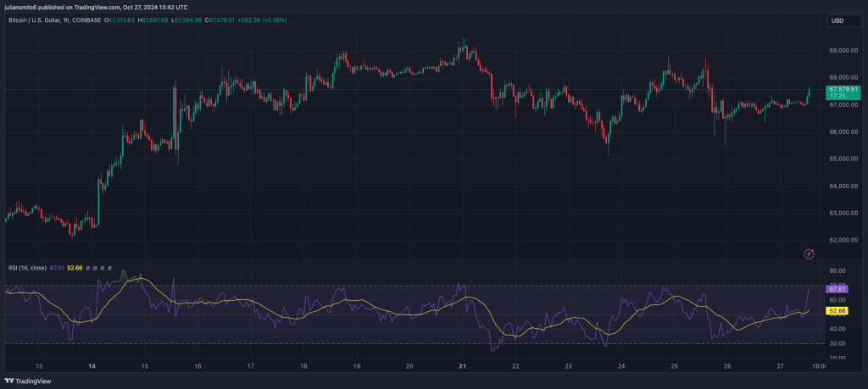868x389 pixels.
Task: Click date 19 on the time axis
Action: [x=357, y=366]
